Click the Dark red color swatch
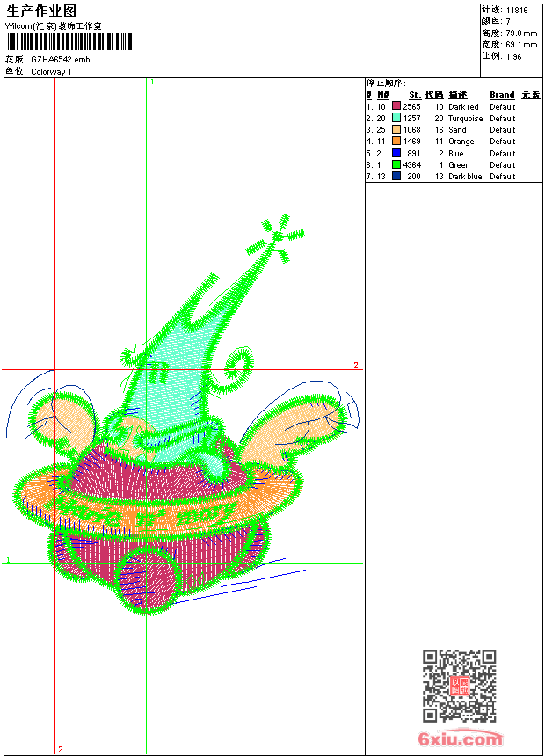 (396, 106)
